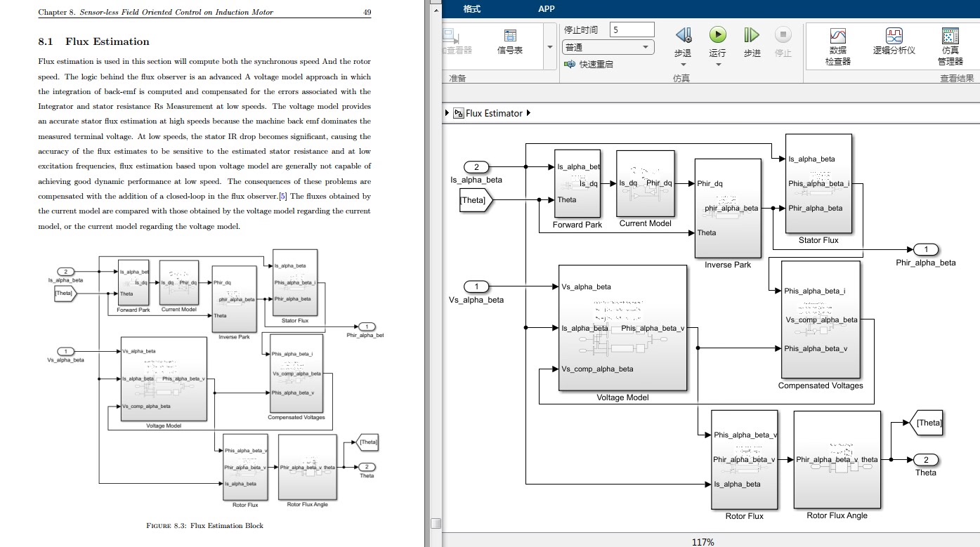Open the 仿真管理器 simulation manager

950,46
